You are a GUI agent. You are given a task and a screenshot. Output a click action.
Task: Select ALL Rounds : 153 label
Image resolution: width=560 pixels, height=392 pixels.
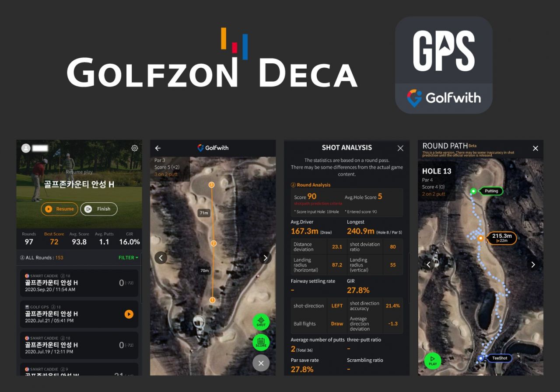pyautogui.click(x=42, y=258)
